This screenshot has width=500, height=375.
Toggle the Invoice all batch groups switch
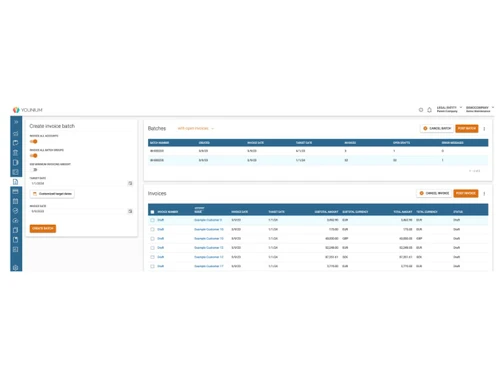click(x=34, y=156)
